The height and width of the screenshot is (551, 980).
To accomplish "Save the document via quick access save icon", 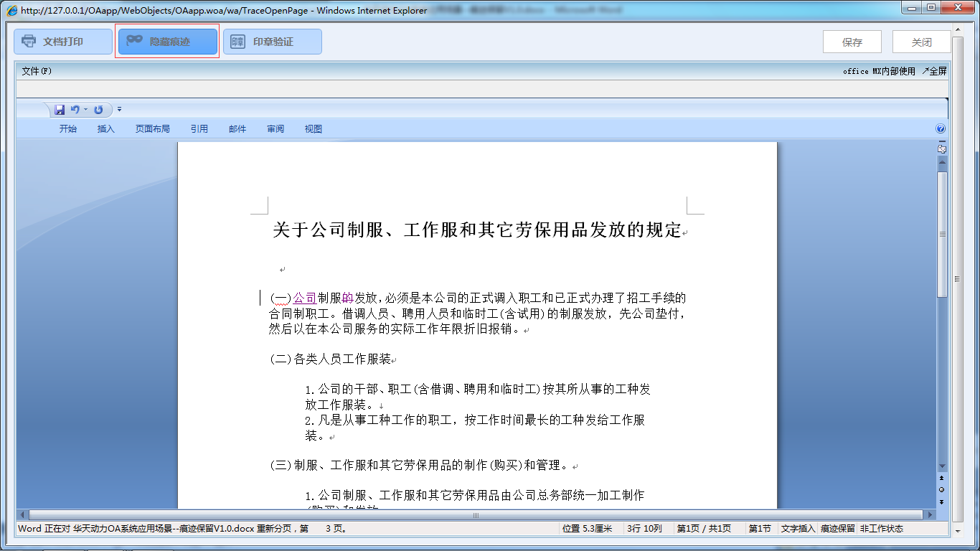I will point(60,109).
